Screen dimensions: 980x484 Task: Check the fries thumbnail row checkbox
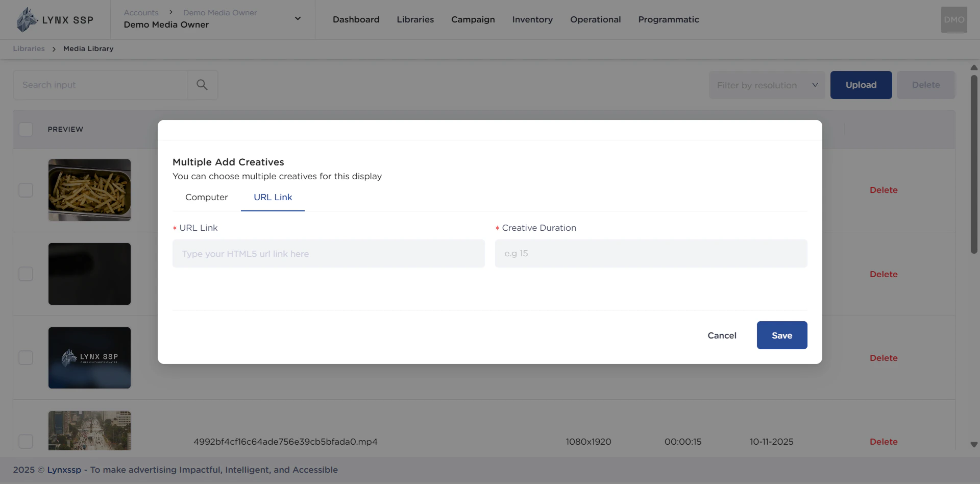point(26,190)
